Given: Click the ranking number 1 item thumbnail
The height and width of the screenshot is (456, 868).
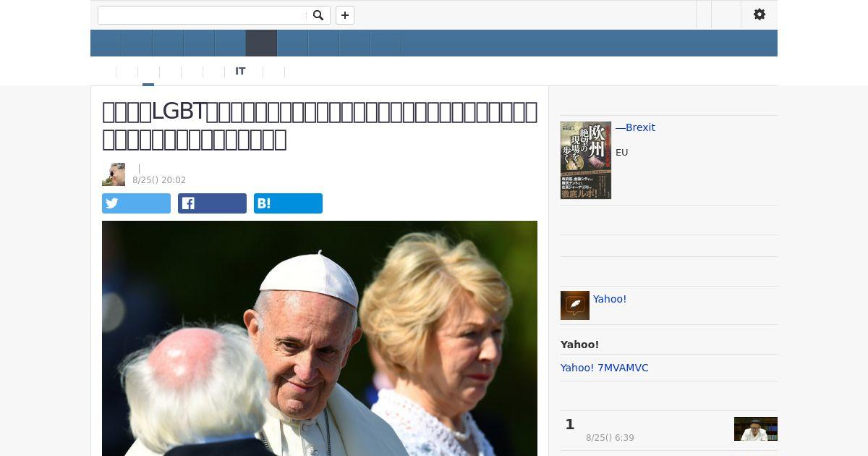Looking at the screenshot, I should [756, 428].
